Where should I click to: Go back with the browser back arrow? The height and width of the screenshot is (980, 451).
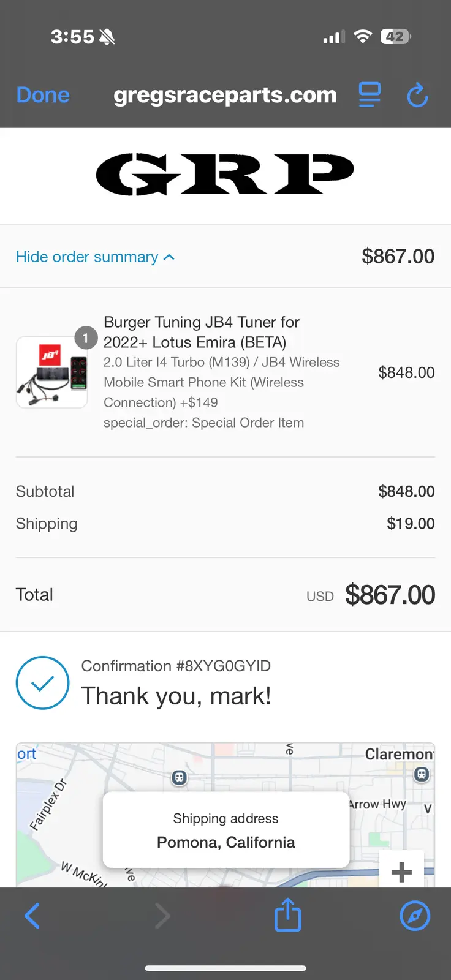coord(32,916)
